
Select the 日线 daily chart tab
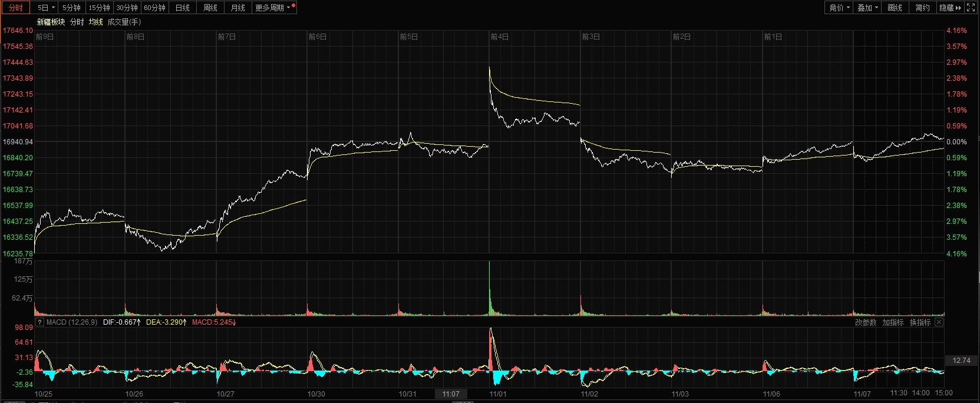tap(183, 8)
